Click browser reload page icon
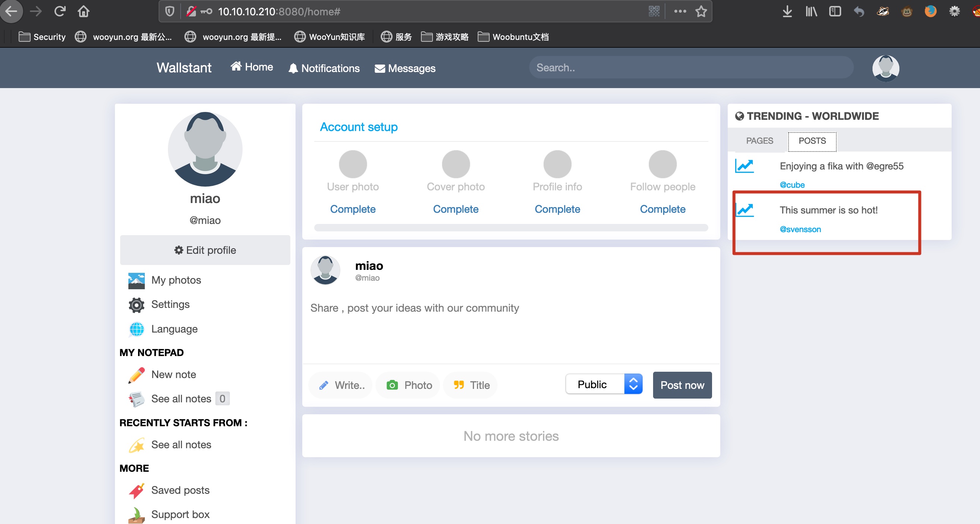980x524 pixels. point(60,12)
